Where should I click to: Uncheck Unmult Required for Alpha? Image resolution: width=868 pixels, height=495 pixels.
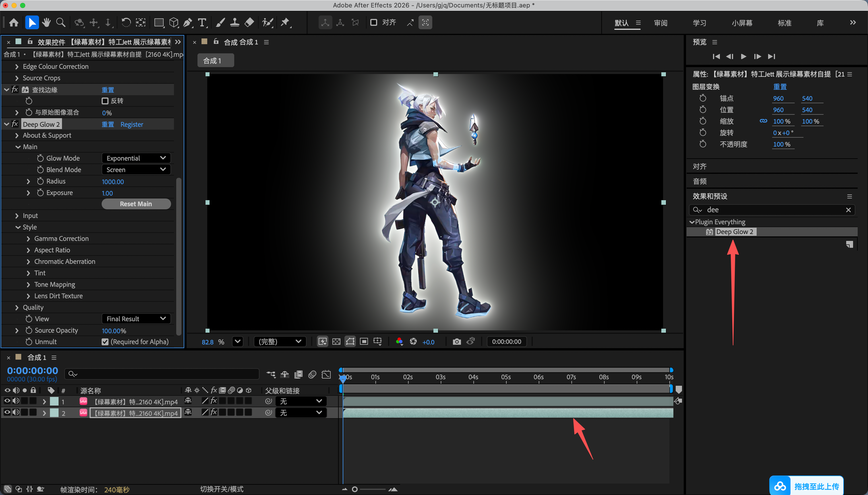pos(105,342)
